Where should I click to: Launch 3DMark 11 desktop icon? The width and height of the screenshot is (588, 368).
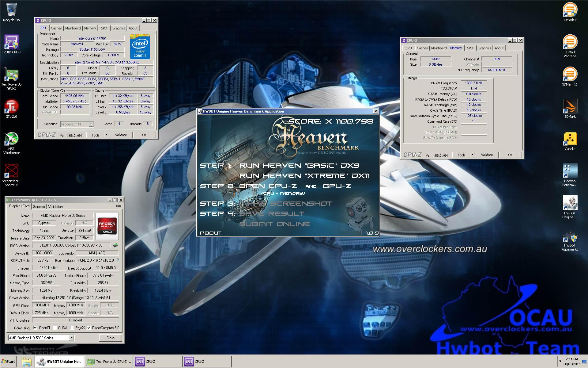(570, 77)
